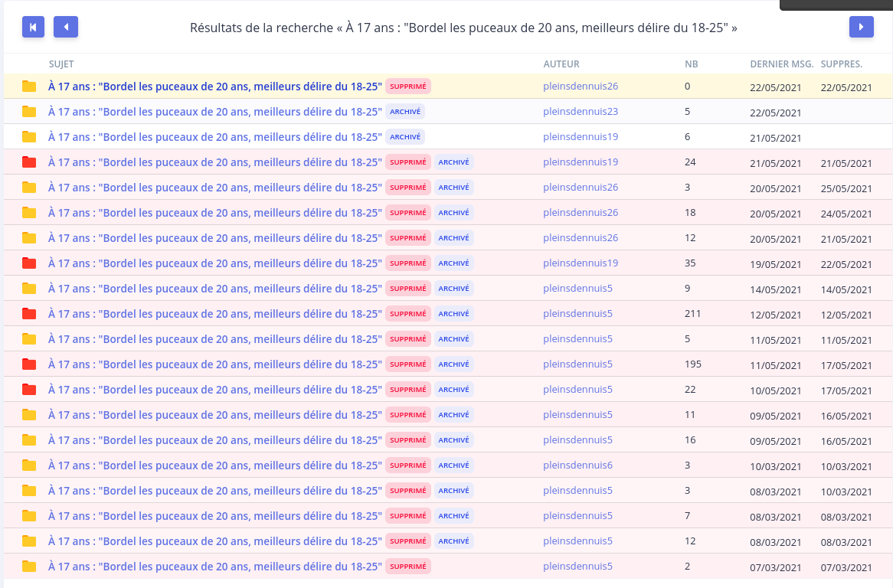
Task: Go to the next results page
Action: click(861, 27)
